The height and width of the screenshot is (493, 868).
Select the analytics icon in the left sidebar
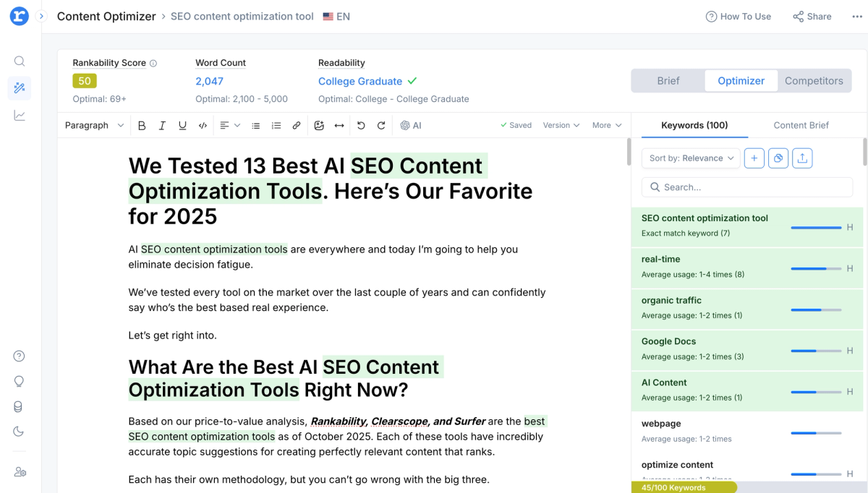click(19, 114)
